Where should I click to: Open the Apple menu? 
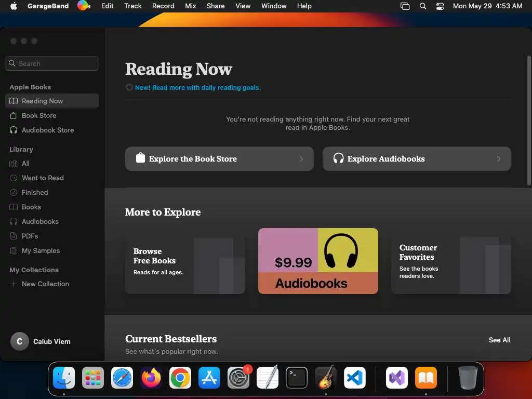click(14, 6)
